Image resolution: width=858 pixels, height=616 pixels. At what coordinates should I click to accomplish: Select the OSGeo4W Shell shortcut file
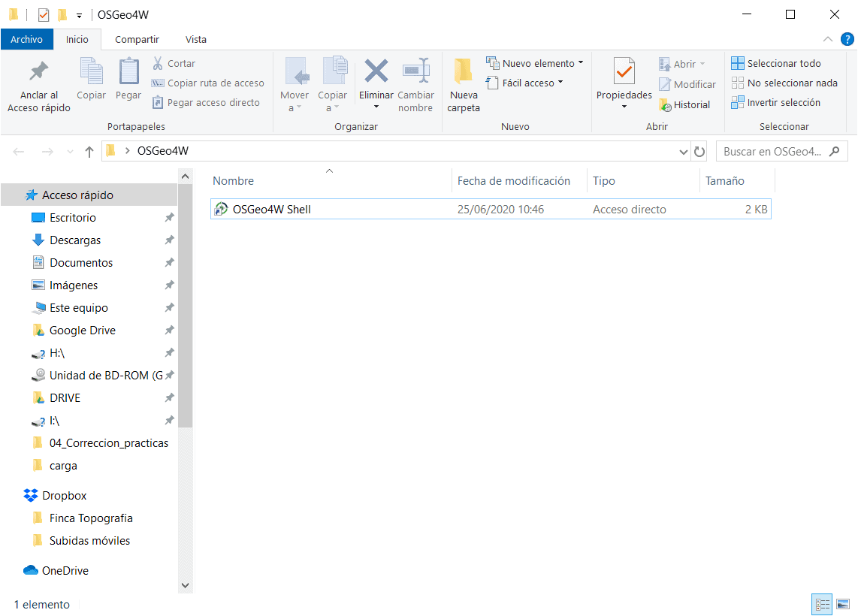(271, 210)
